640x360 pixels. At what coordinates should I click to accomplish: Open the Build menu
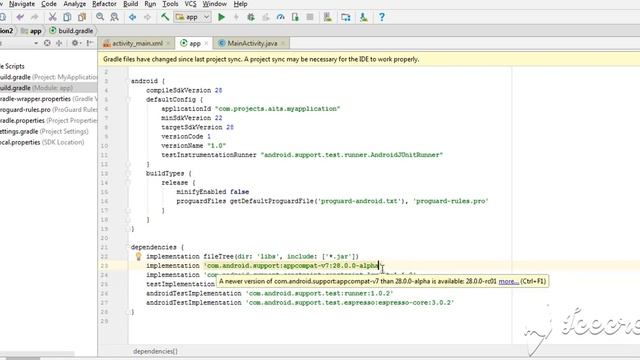point(131,4)
